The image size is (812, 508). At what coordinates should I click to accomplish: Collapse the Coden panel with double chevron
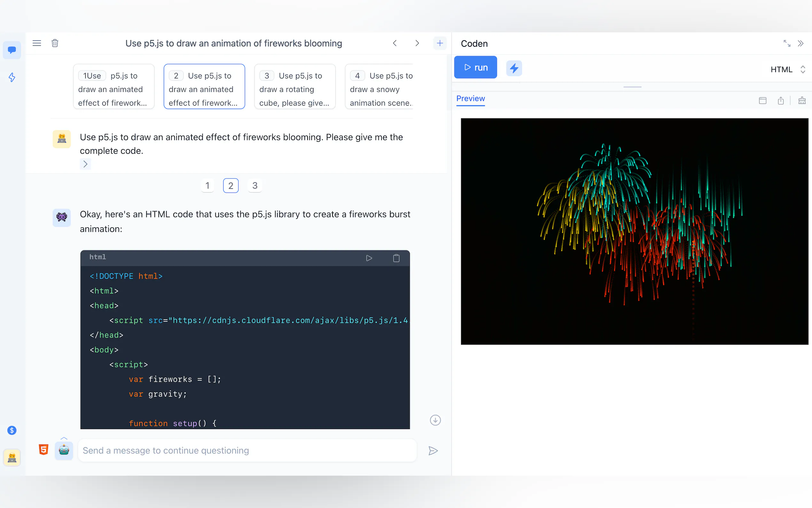coord(801,43)
